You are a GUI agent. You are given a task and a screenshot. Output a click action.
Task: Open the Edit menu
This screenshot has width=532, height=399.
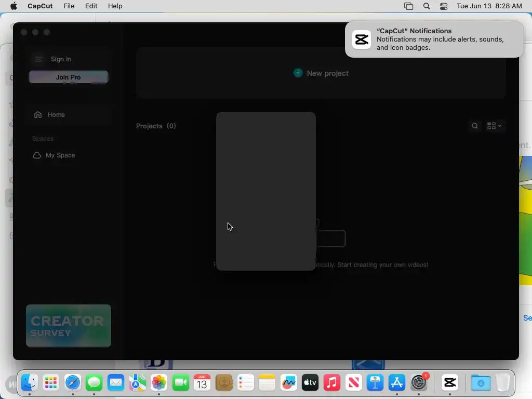(91, 6)
